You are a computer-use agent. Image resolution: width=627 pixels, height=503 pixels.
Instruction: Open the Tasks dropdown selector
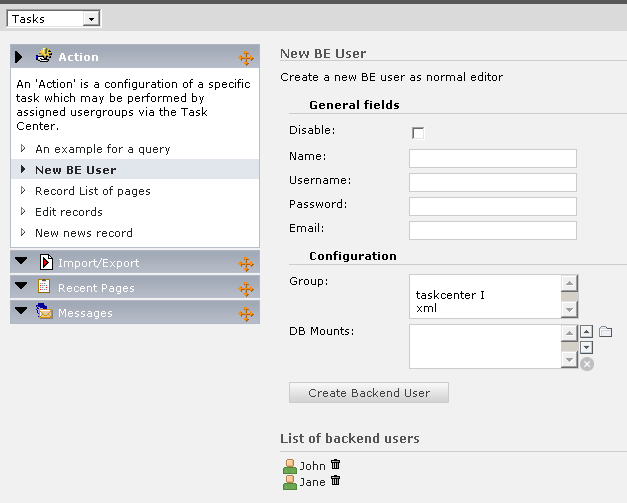pos(54,19)
